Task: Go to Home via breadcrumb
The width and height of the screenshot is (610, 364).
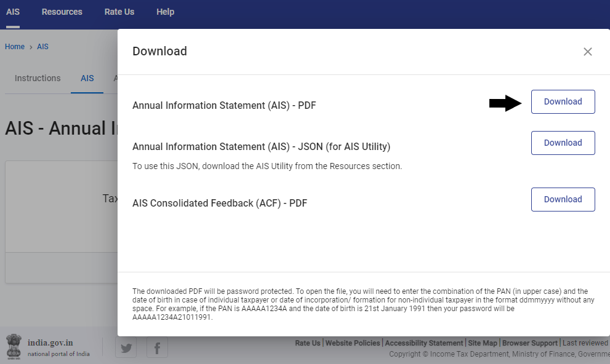Action: [x=15, y=47]
